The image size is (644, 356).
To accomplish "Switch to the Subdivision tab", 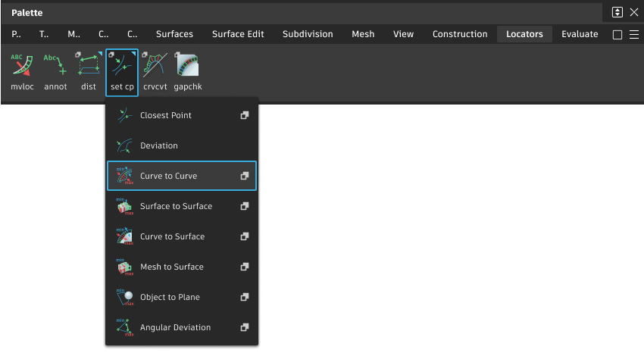I will point(308,34).
